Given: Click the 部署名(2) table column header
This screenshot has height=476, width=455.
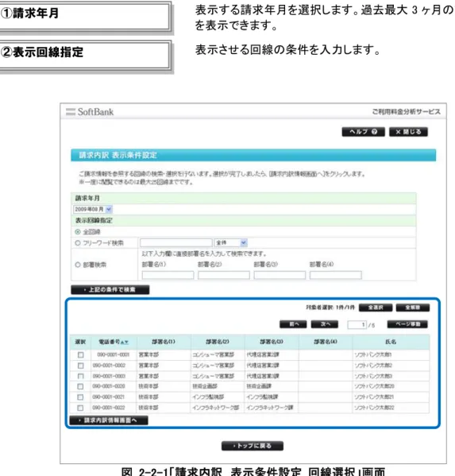Looking at the screenshot, I should (x=218, y=342).
